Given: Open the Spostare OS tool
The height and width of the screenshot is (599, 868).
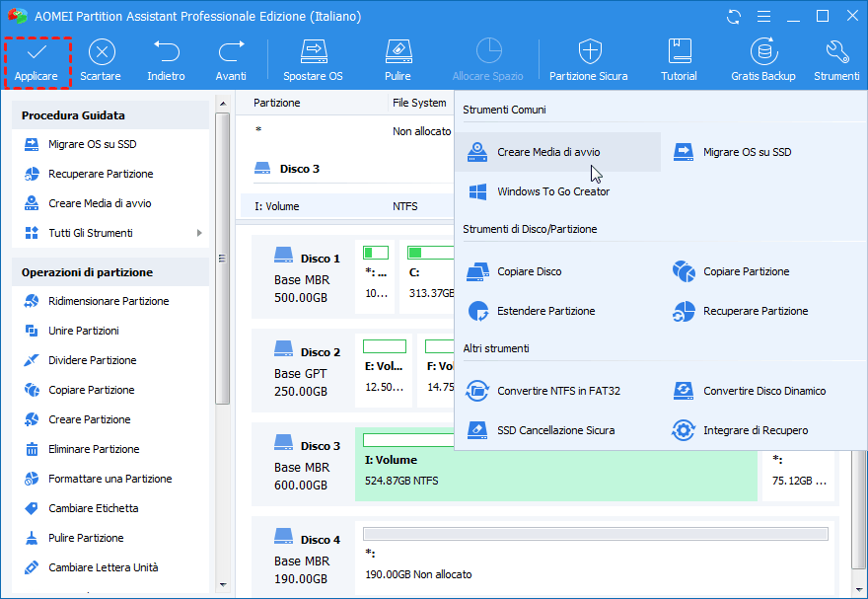Looking at the screenshot, I should (x=313, y=60).
